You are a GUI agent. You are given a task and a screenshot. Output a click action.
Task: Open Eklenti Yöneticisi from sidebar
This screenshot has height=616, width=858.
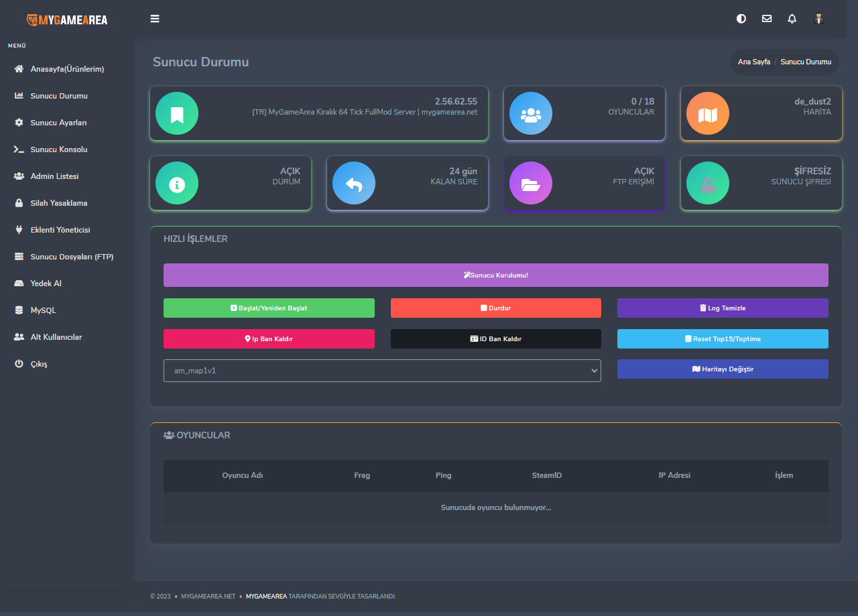pos(60,230)
